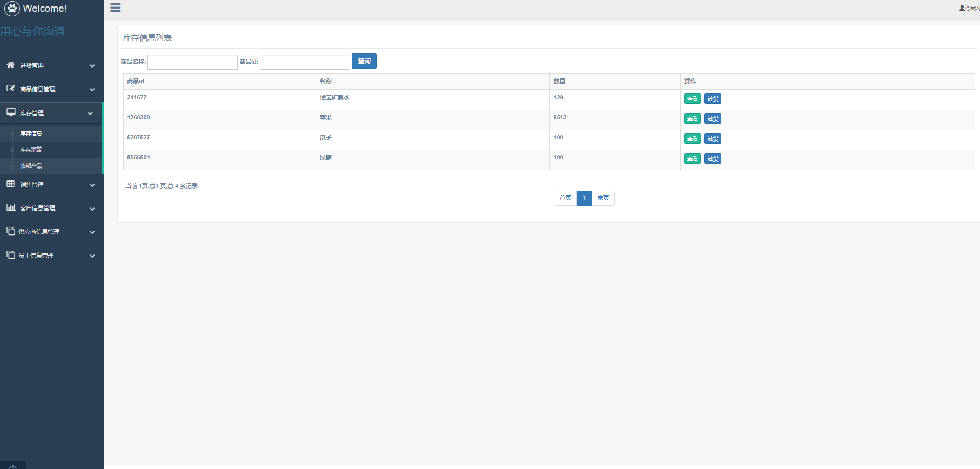Expand the 员工信息管理 menu chevron
The width and height of the screenshot is (980, 469).
[92, 256]
